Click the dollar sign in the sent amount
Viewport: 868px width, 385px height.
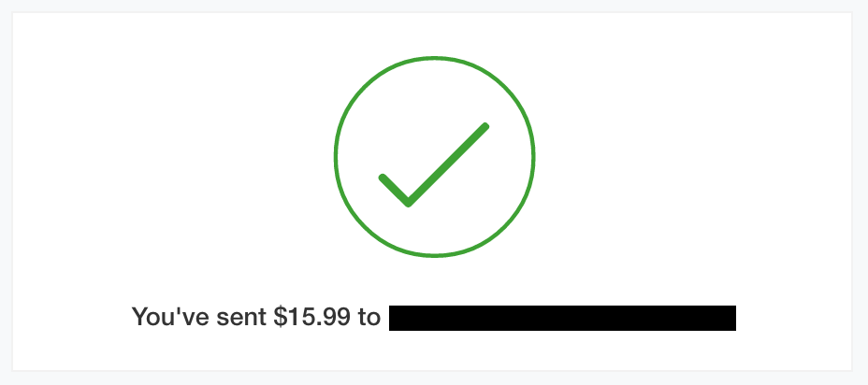point(279,317)
